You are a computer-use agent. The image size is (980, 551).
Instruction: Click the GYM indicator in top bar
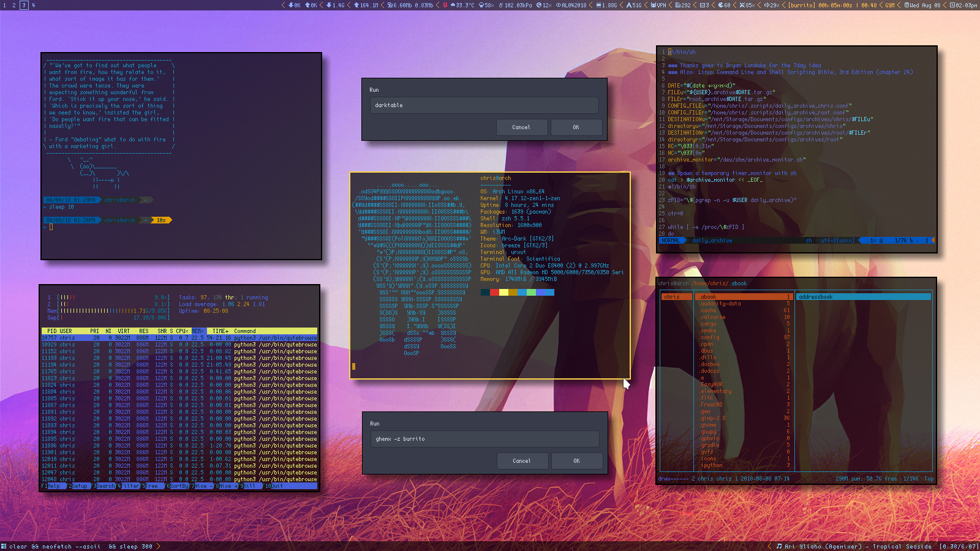[x=890, y=5]
